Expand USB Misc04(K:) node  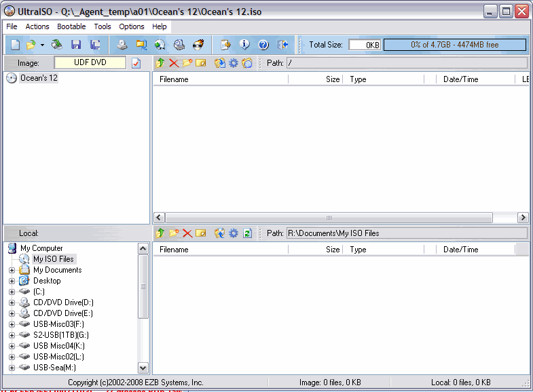pos(12,346)
